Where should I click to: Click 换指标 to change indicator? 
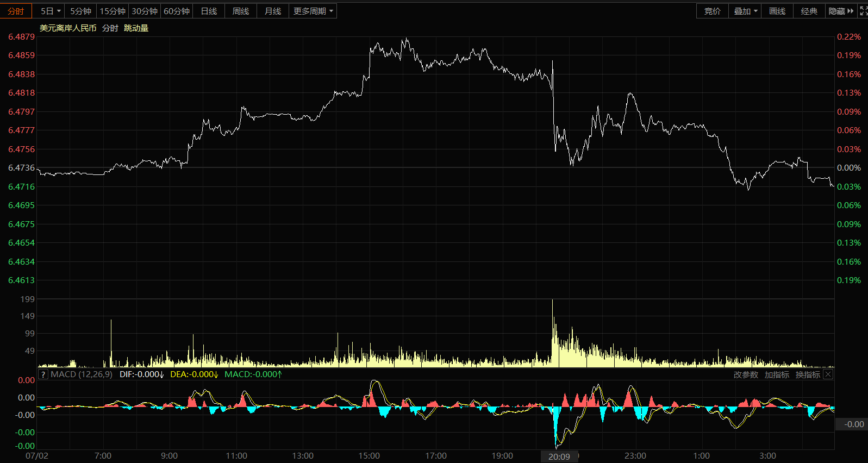808,374
